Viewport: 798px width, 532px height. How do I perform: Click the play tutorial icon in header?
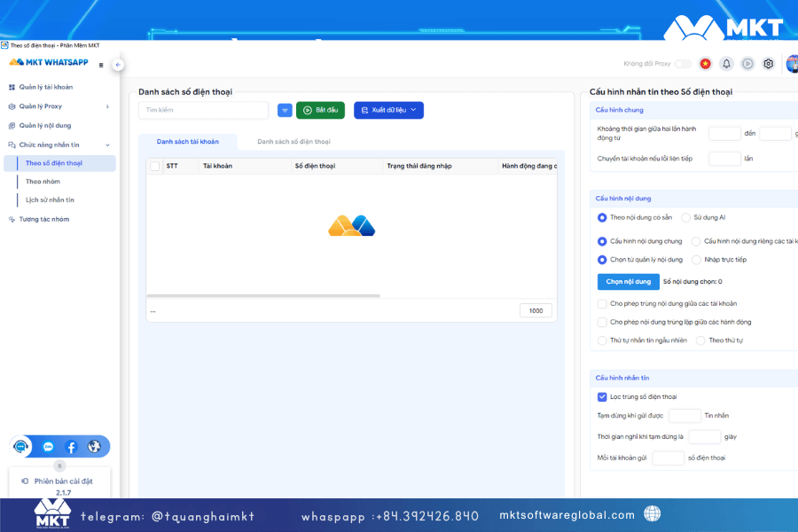pyautogui.click(x=747, y=64)
